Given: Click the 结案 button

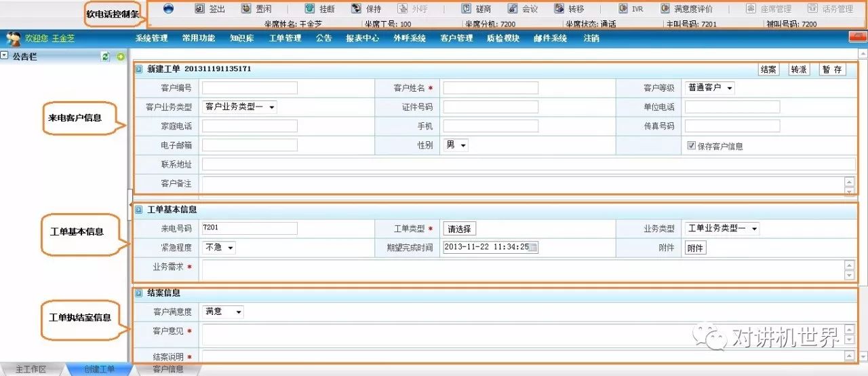Looking at the screenshot, I should pos(768,69).
